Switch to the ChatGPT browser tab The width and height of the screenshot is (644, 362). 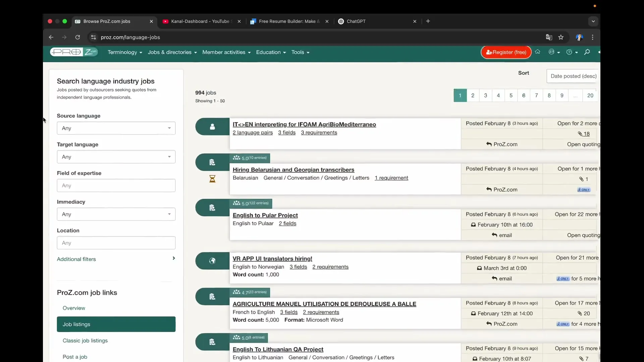[356, 21]
